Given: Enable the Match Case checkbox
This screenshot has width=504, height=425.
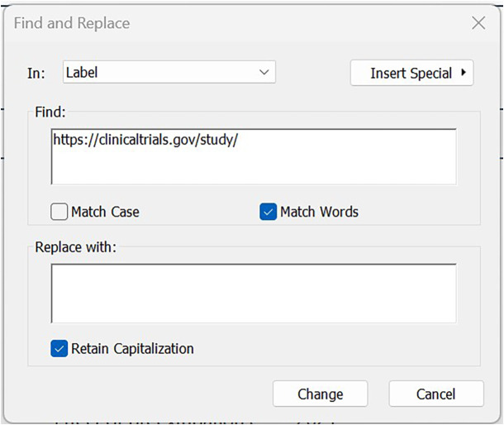Looking at the screenshot, I should click(x=59, y=212).
